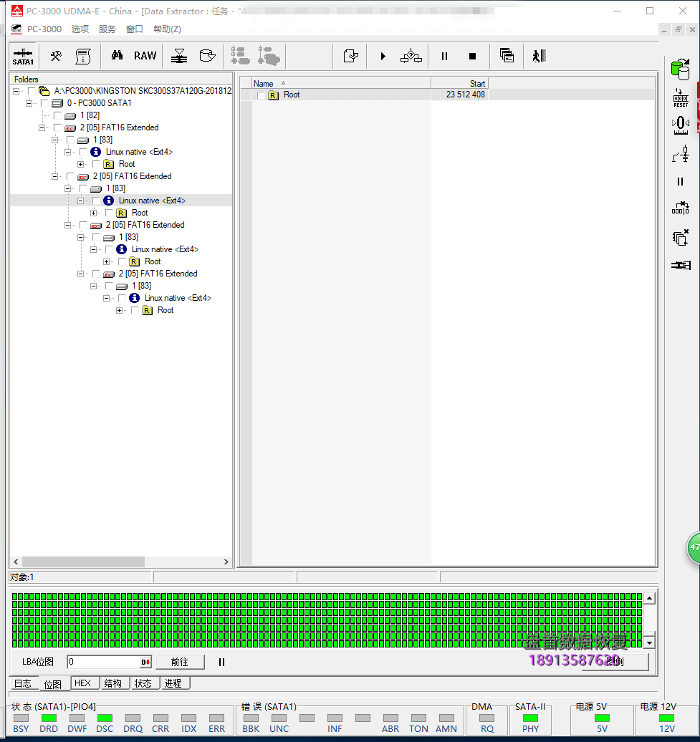Open the 服务 menu

(107, 29)
